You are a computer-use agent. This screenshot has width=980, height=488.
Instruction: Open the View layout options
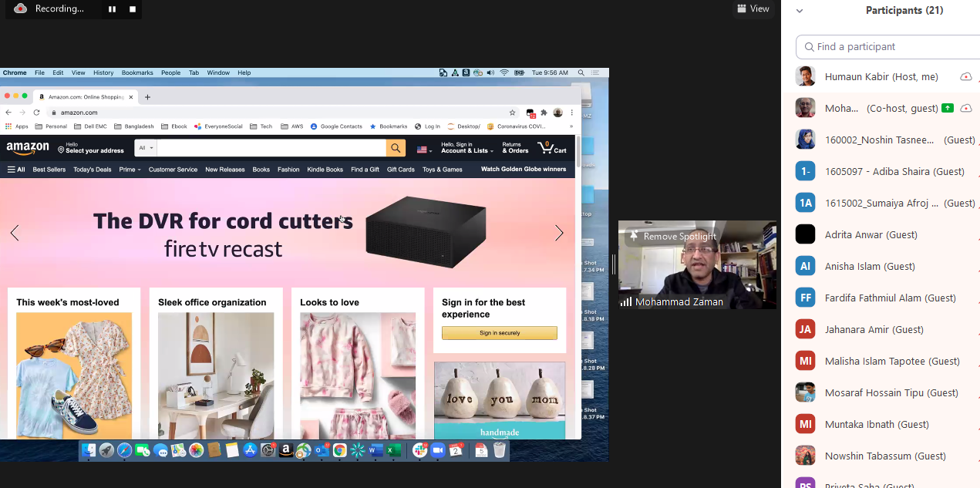coord(753,8)
